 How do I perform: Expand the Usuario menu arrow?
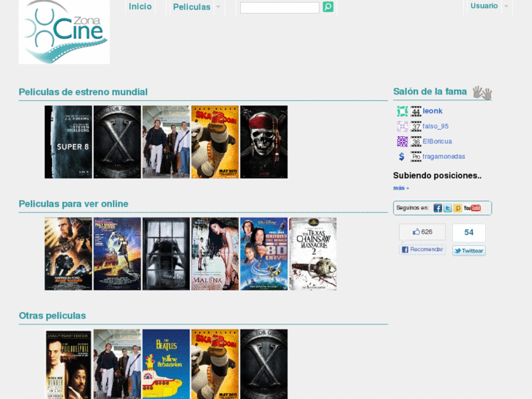click(506, 6)
